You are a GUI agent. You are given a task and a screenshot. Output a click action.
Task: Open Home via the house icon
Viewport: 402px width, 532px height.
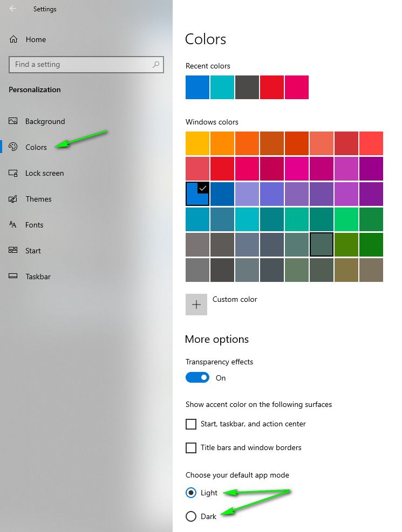click(13, 39)
